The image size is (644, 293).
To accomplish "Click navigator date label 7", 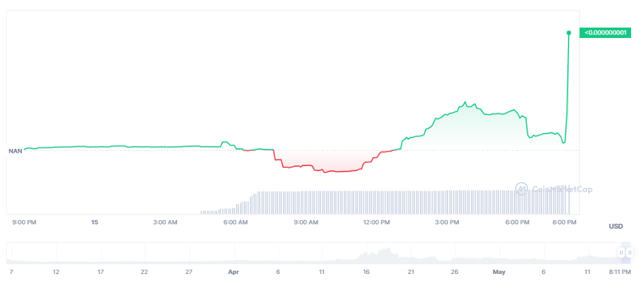I will [11, 272].
